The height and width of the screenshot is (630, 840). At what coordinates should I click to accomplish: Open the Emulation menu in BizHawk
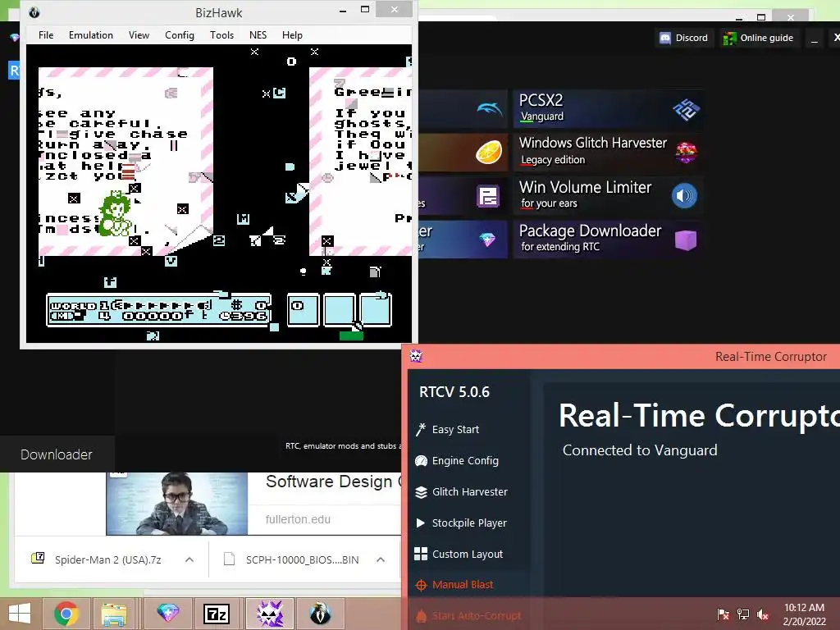point(90,34)
